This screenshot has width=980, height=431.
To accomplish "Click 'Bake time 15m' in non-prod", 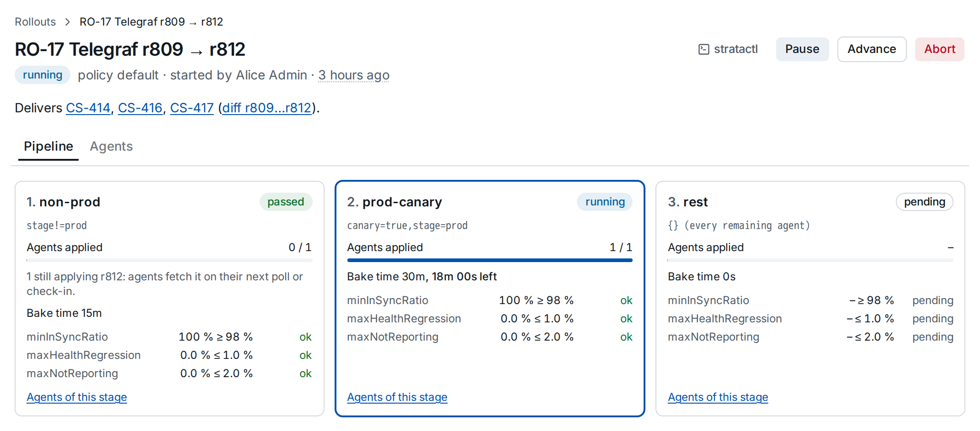I will point(64,313).
